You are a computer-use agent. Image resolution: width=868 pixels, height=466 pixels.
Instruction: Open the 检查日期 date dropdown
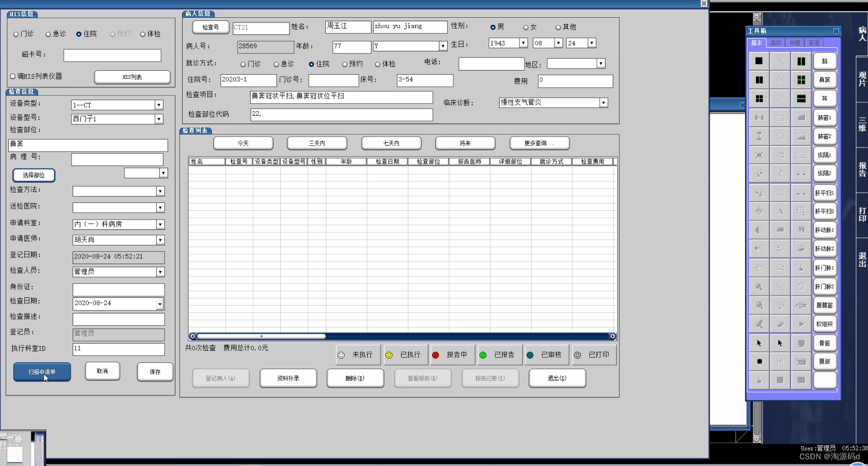coord(160,304)
